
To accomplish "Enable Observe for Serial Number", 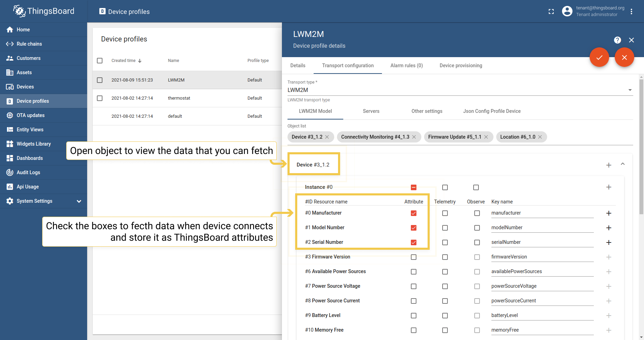I will (x=477, y=242).
